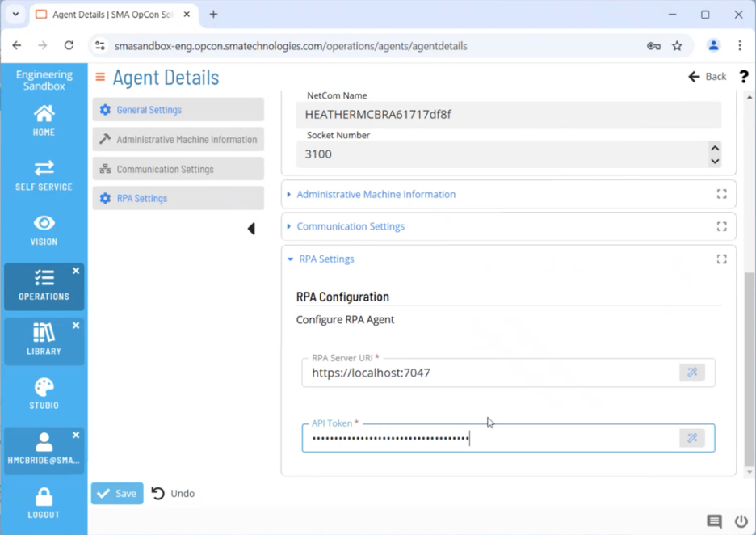Maximize Administrative Machine Information section
Screen dimensions: 756x535
click(x=722, y=194)
